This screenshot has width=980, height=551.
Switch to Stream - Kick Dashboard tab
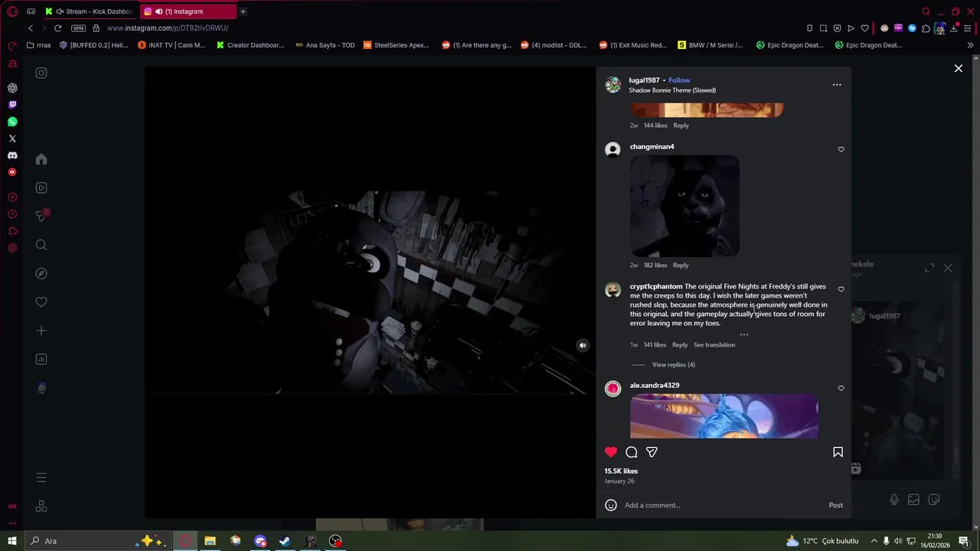(x=89, y=11)
